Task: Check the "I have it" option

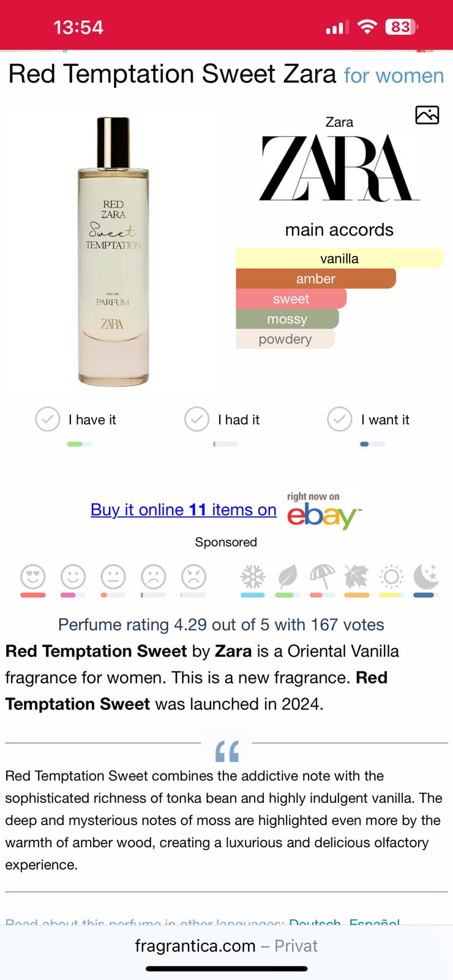Action: (x=48, y=420)
